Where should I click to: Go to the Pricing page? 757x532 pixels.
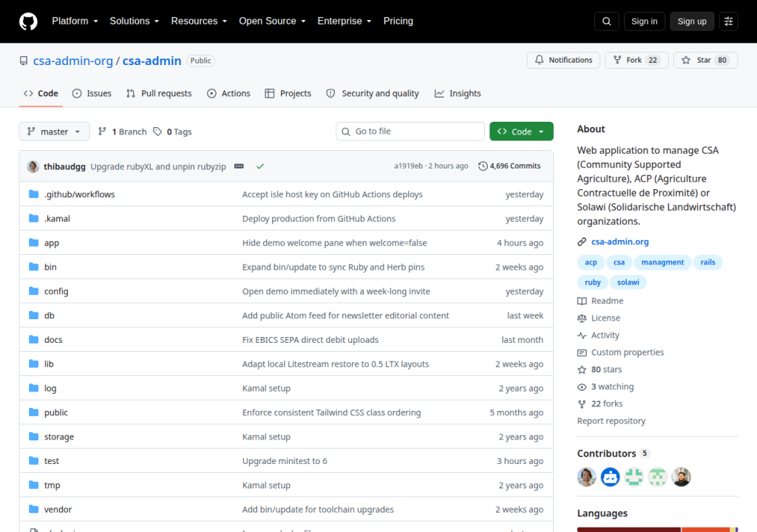click(398, 21)
